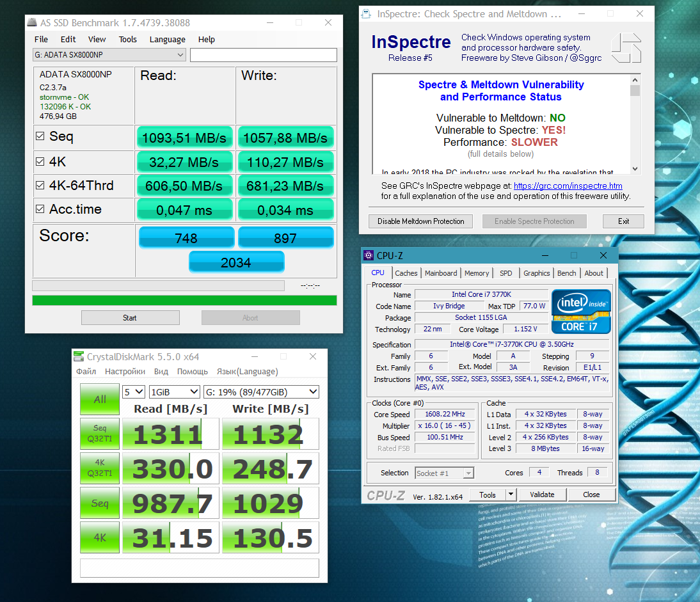700x602 pixels.
Task: Open the G: 19% drive selection dropdown
Action: point(261,392)
